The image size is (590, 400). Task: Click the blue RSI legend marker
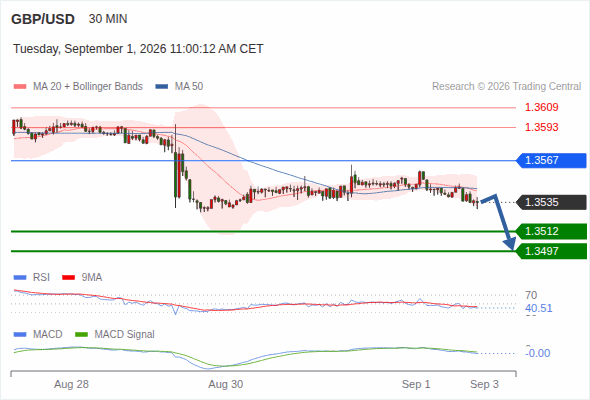point(20,278)
